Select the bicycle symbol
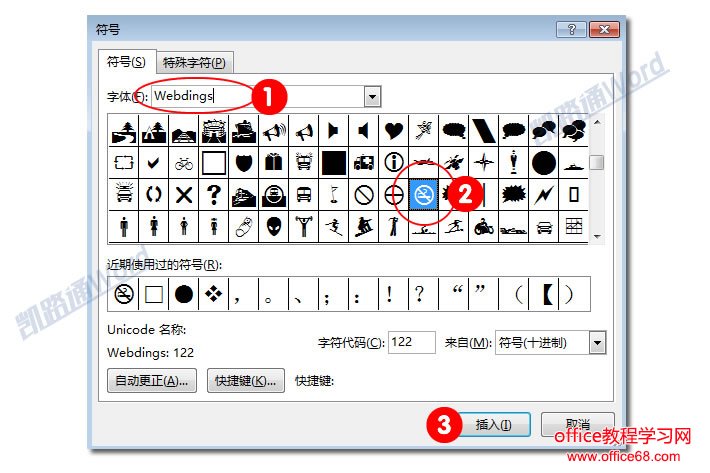 [183, 162]
